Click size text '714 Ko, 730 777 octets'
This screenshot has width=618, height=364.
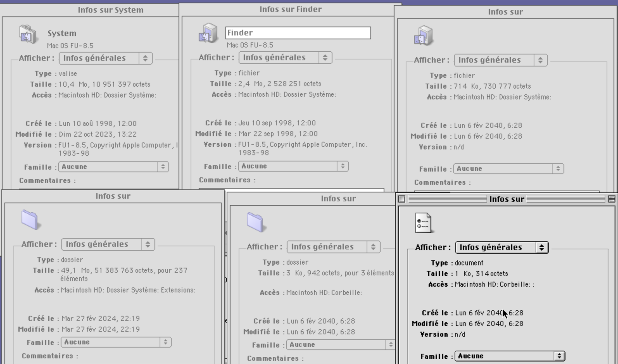click(492, 86)
